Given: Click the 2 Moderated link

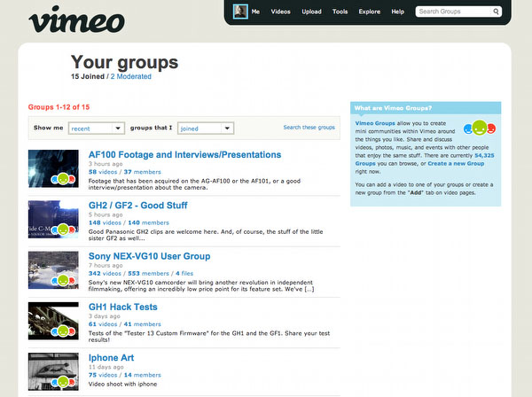Looking at the screenshot, I should coord(131,76).
